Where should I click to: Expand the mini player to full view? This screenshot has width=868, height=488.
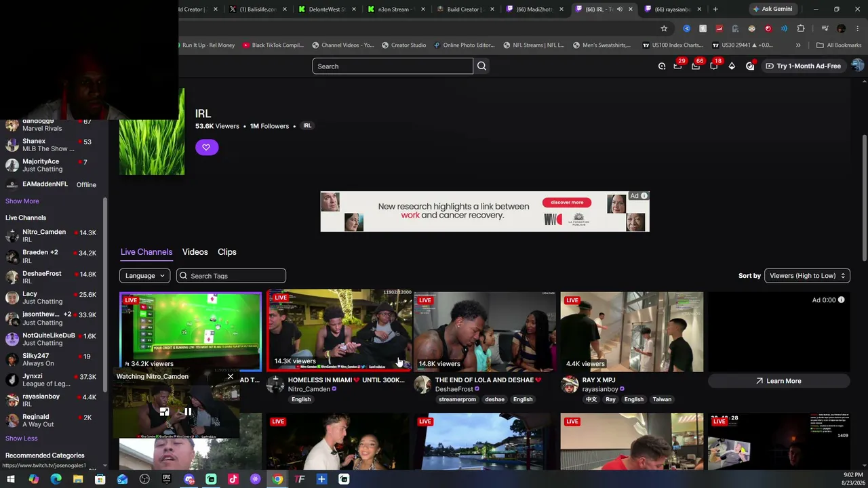(164, 411)
